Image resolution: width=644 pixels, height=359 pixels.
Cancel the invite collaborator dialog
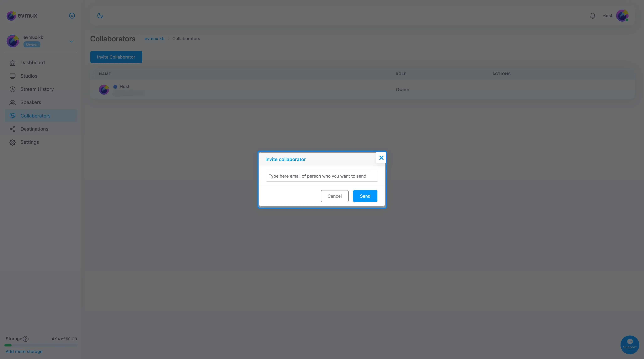pyautogui.click(x=335, y=196)
